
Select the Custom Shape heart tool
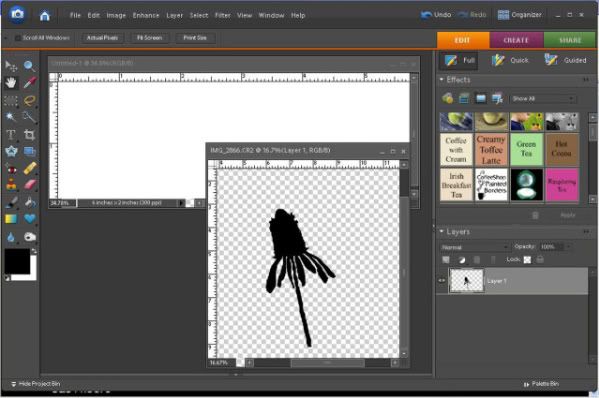click(x=29, y=219)
